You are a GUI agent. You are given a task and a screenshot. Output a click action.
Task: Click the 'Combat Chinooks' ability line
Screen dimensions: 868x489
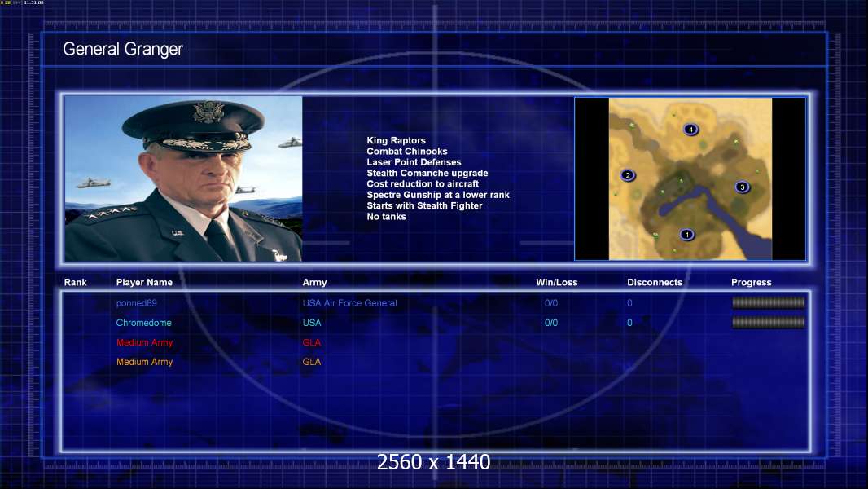(x=407, y=152)
